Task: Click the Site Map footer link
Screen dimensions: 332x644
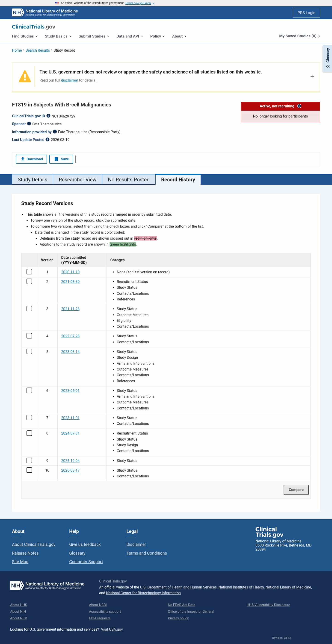Action: click(x=20, y=562)
